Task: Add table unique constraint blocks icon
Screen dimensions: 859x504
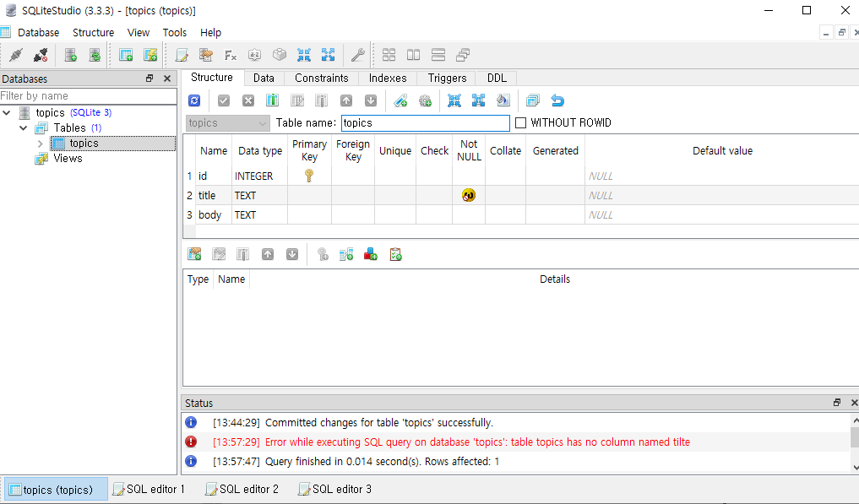Action: click(371, 254)
